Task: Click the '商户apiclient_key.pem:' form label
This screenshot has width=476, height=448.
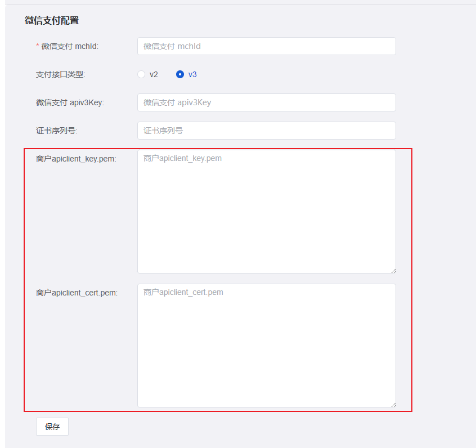Action: click(76, 159)
